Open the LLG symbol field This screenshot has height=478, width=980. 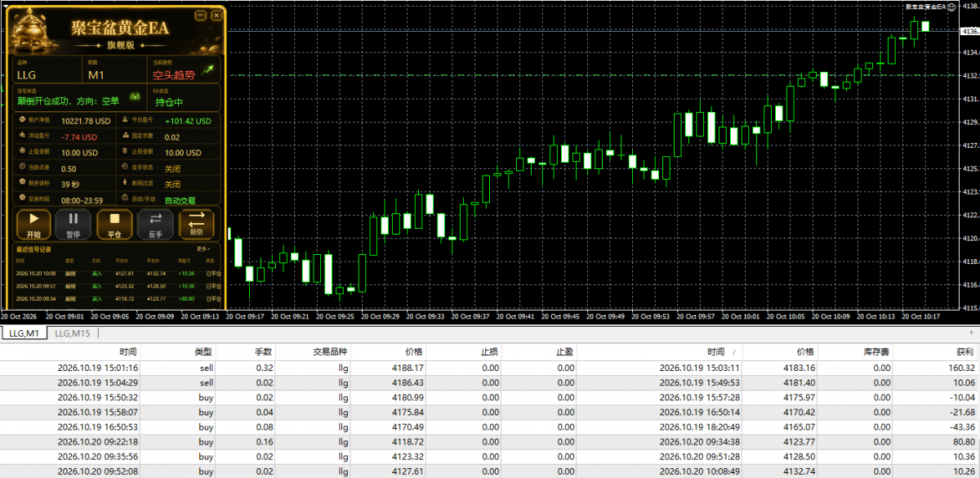[x=47, y=70]
